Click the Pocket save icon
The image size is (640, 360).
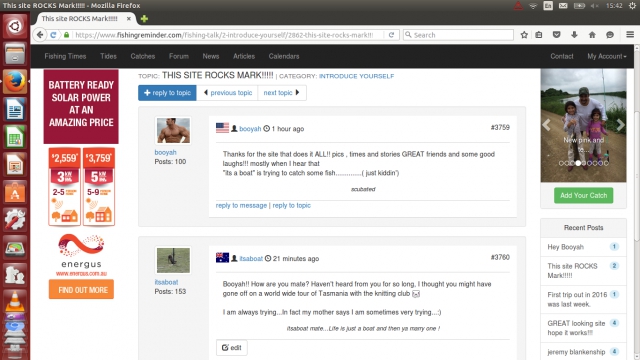click(556, 35)
